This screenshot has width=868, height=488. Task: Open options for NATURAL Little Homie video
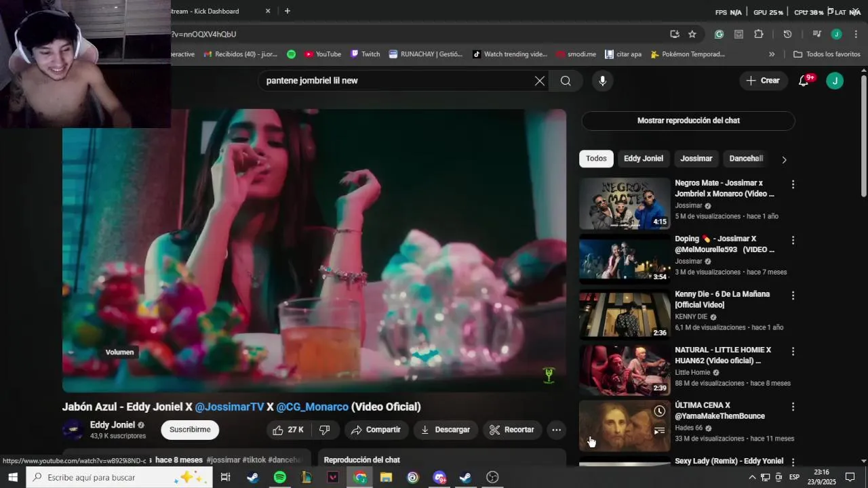point(793,351)
